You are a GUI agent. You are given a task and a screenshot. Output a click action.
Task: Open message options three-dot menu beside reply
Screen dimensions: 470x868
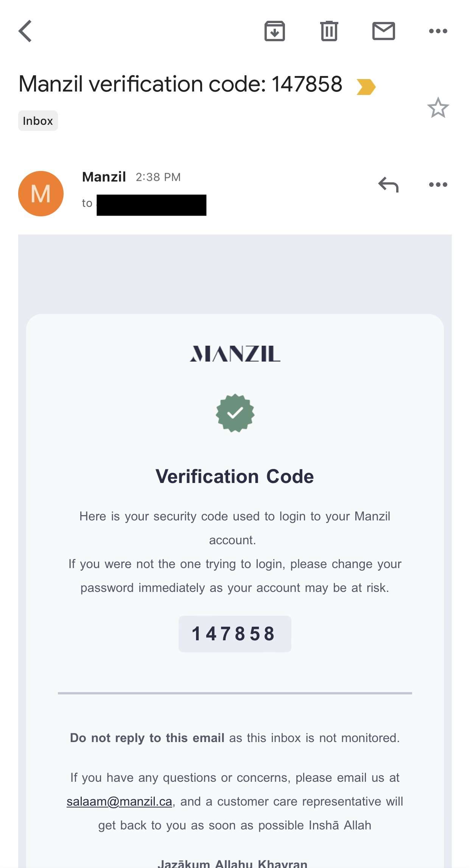pos(438,185)
